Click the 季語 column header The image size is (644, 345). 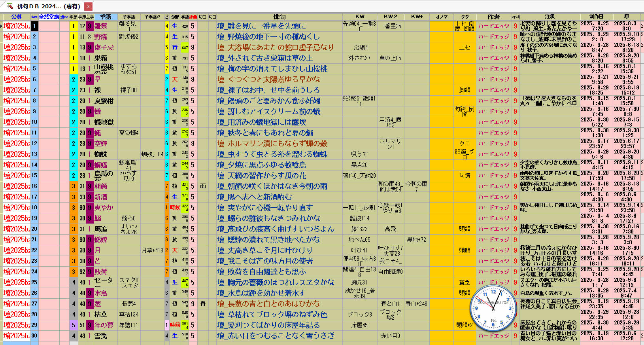pos(106,17)
